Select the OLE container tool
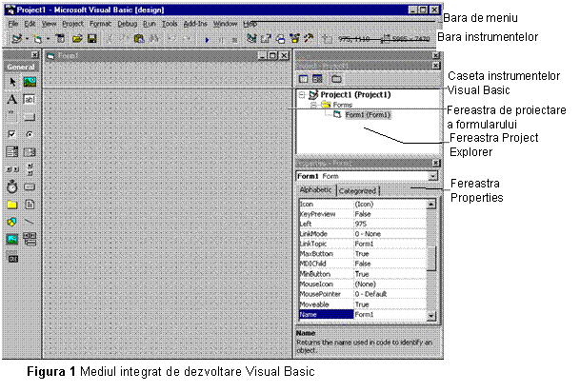This screenshot has height=392, width=580. (12, 258)
